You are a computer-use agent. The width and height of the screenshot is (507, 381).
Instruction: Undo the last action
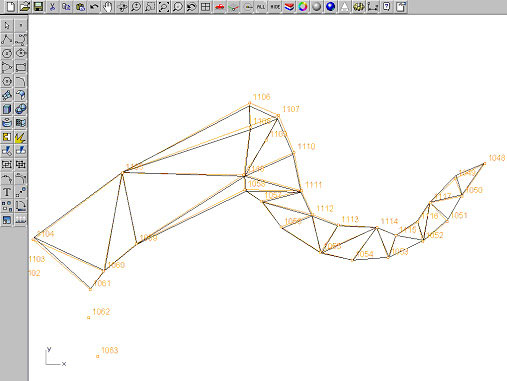[94, 6]
